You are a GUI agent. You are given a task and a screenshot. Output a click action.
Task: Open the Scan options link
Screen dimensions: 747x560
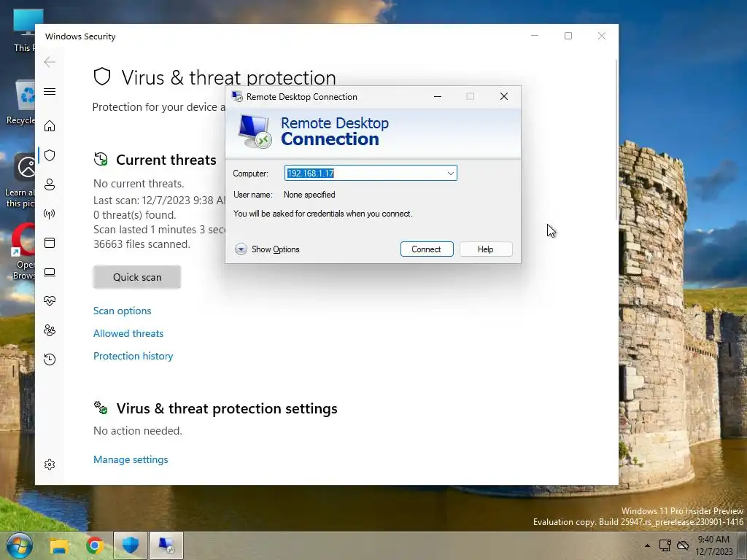pyautogui.click(x=123, y=311)
